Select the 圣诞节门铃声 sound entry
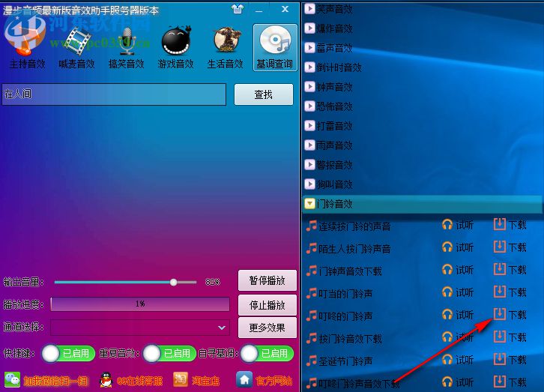Image resolution: width=544 pixels, height=392 pixels. 339,361
